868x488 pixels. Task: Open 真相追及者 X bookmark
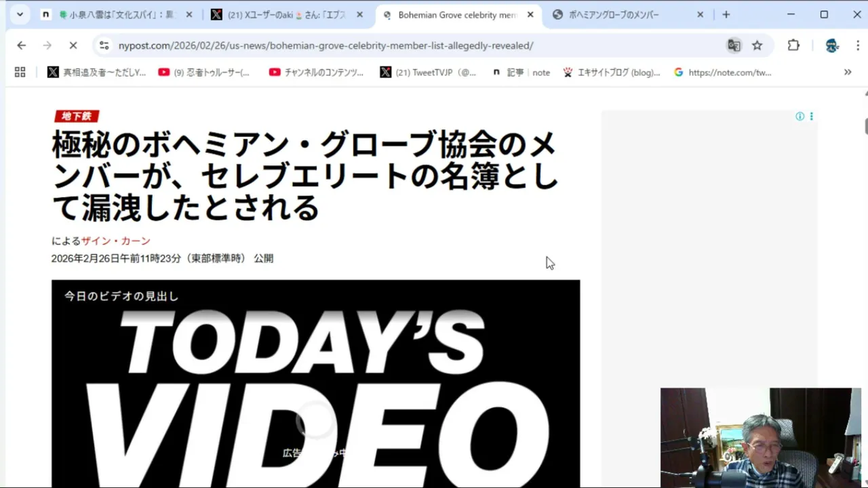coord(96,72)
